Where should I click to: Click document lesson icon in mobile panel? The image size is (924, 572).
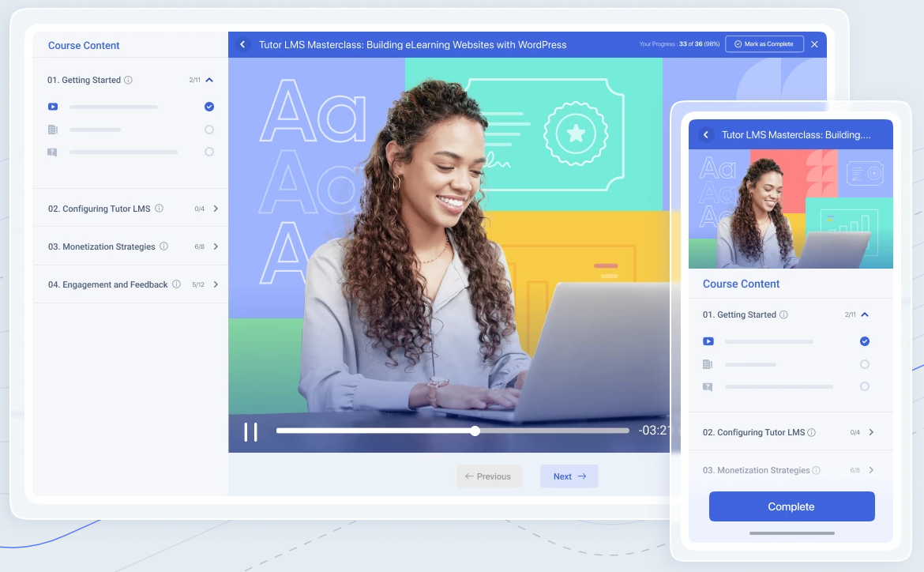[x=708, y=364]
